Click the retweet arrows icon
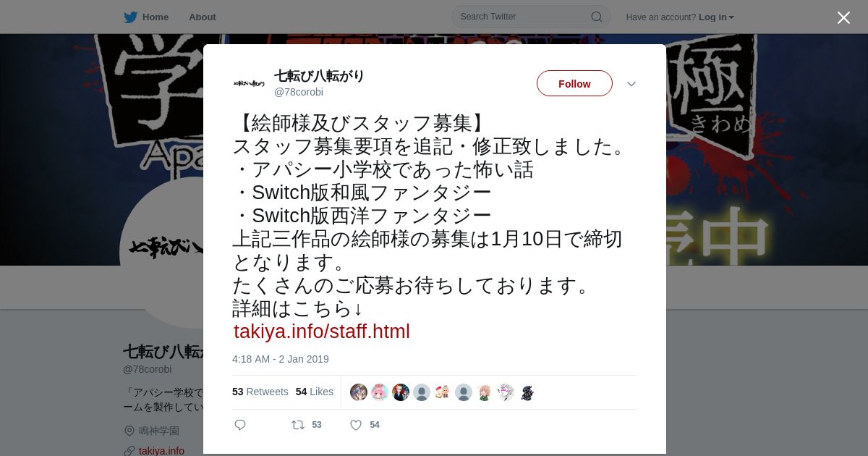Image resolution: width=868 pixels, height=456 pixels. click(x=298, y=425)
